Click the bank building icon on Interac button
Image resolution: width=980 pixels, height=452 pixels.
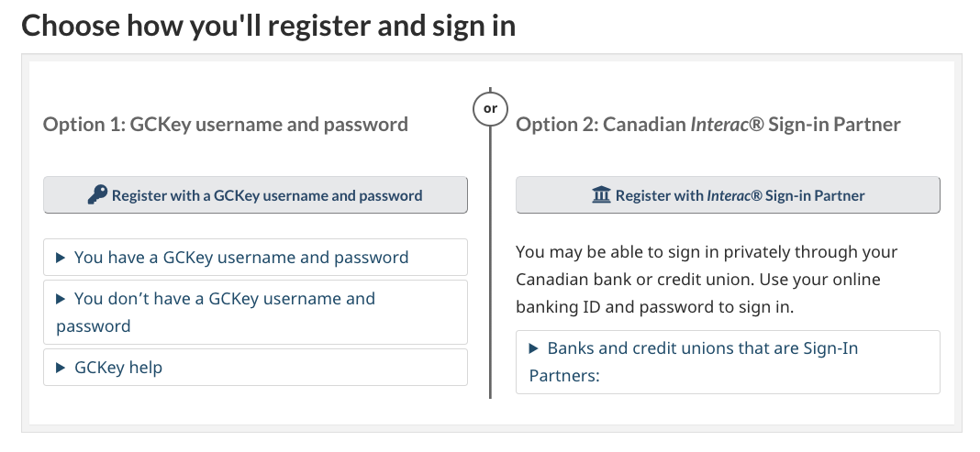[x=601, y=194]
